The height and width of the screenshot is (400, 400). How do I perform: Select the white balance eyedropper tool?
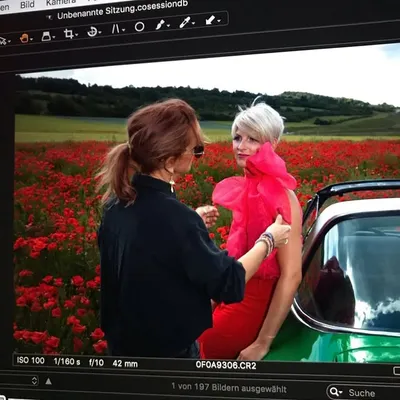(184, 23)
